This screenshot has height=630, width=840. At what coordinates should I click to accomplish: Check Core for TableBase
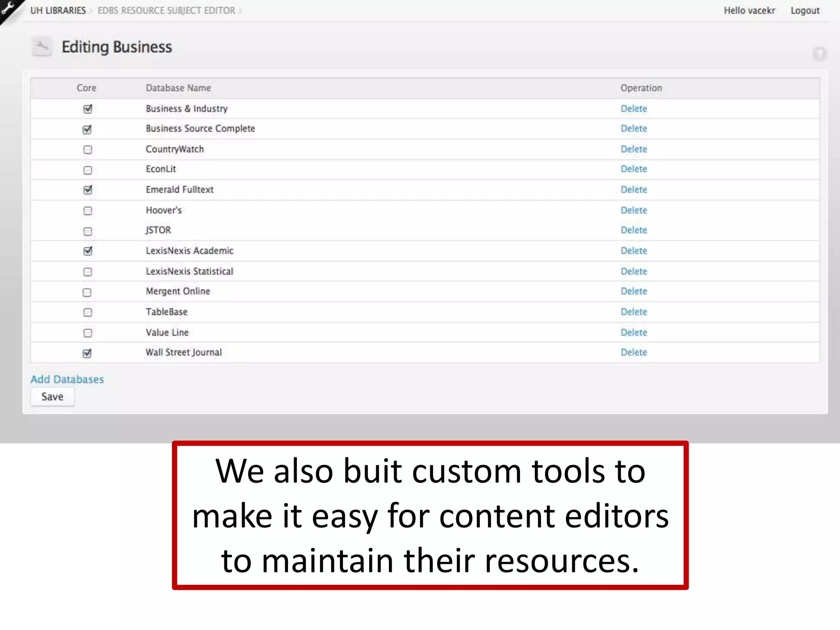click(87, 312)
